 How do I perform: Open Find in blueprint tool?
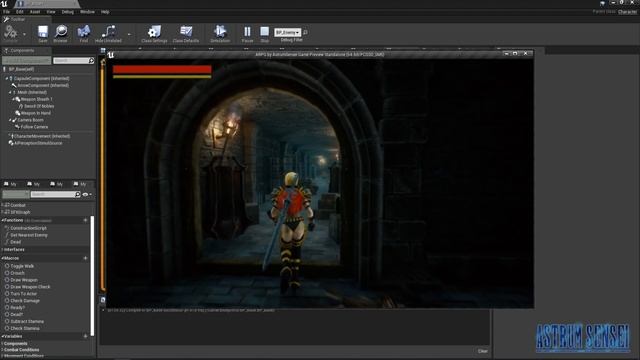(83, 33)
